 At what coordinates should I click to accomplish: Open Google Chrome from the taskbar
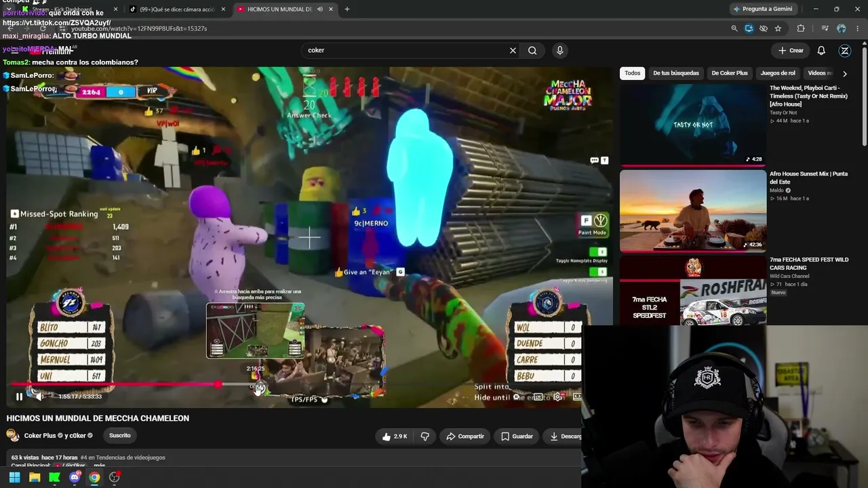pyautogui.click(x=94, y=477)
